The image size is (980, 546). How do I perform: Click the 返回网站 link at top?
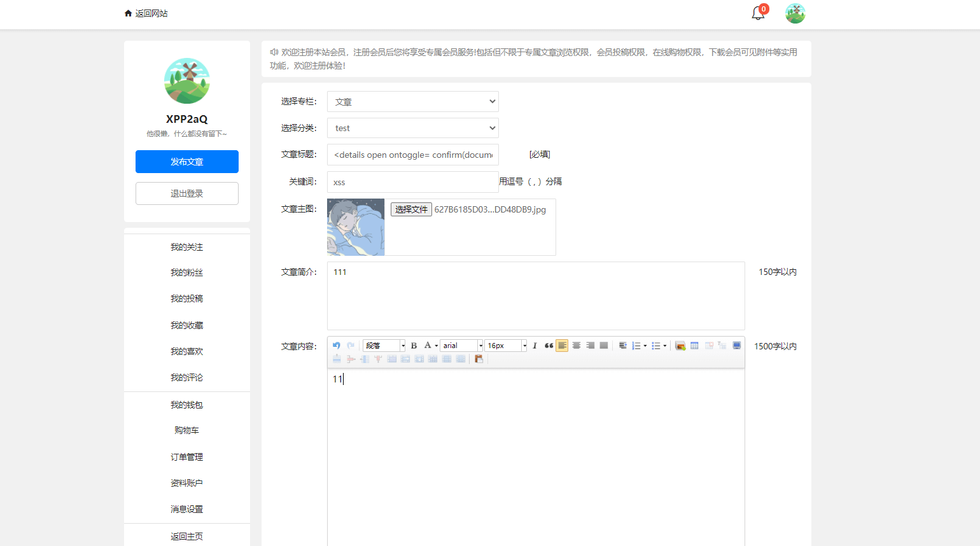(x=146, y=13)
